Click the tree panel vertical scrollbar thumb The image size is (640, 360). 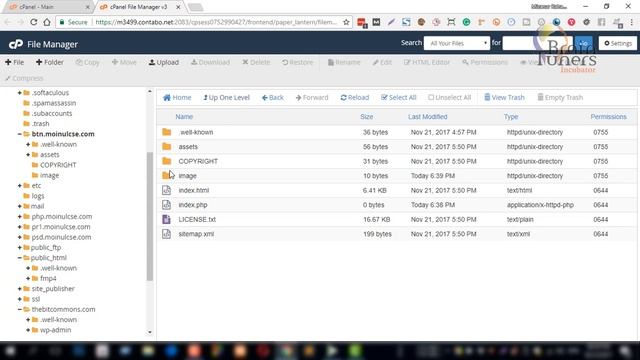pyautogui.click(x=150, y=216)
